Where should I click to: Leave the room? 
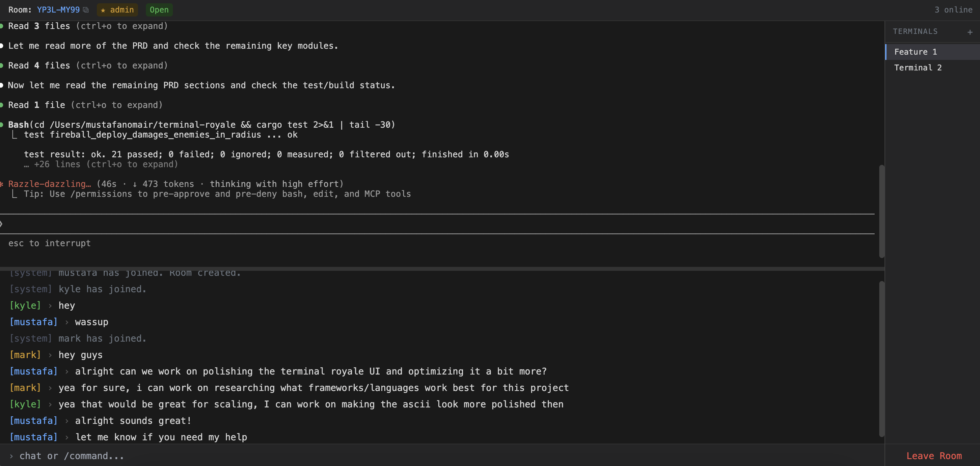tap(934, 456)
